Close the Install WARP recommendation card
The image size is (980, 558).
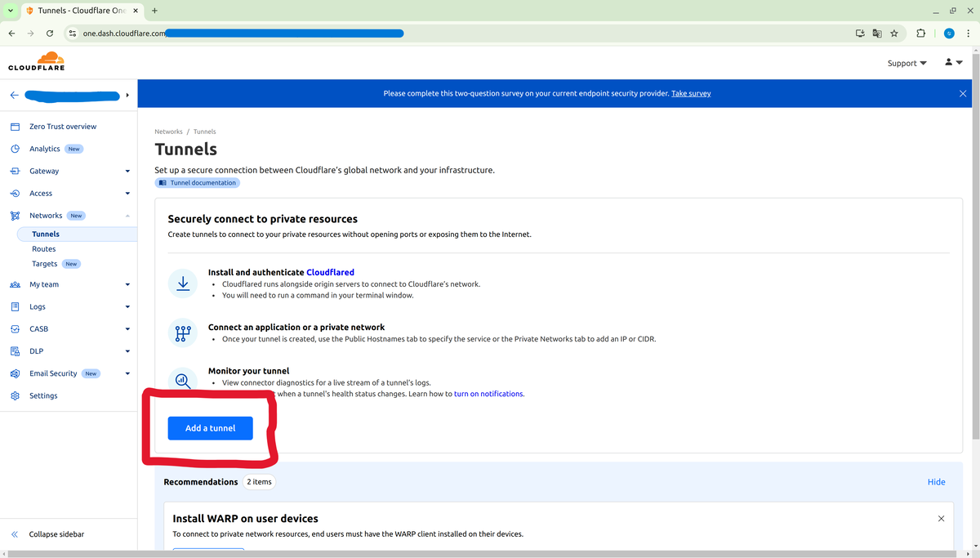941,519
